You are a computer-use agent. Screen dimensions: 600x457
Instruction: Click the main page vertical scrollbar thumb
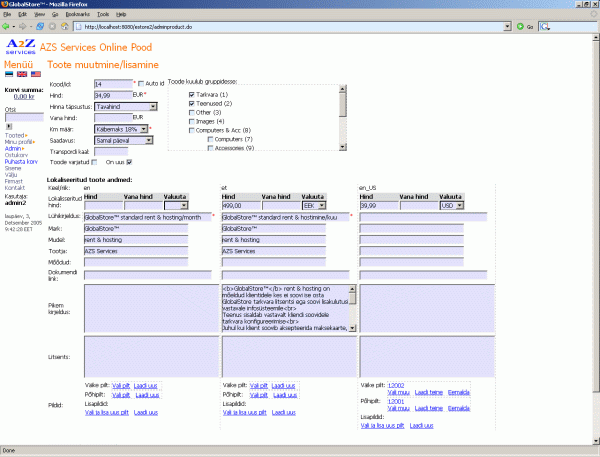(595, 216)
